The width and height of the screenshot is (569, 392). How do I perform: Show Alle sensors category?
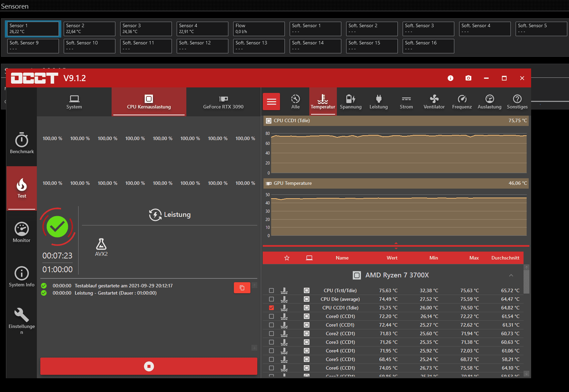click(296, 102)
